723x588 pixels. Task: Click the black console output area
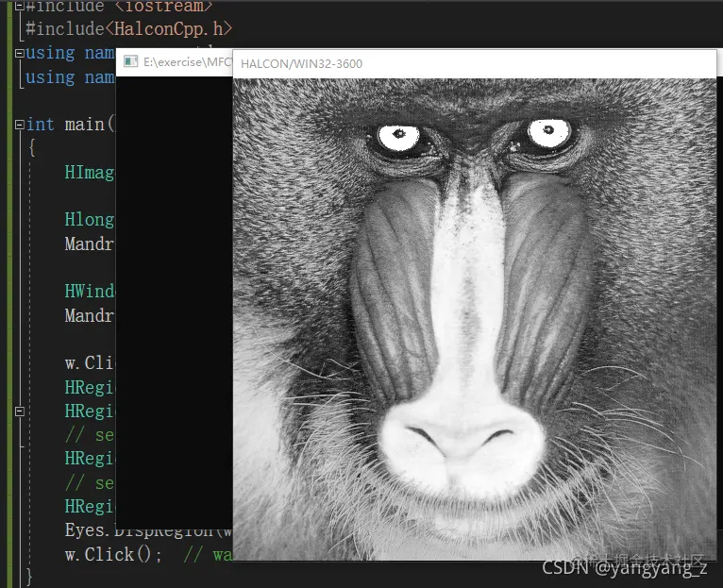tap(175, 303)
